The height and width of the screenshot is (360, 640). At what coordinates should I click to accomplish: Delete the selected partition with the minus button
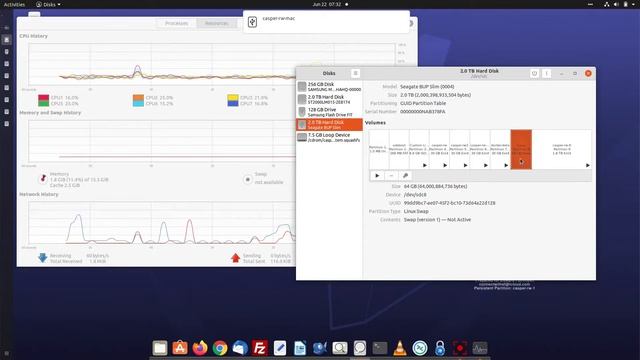click(391, 176)
